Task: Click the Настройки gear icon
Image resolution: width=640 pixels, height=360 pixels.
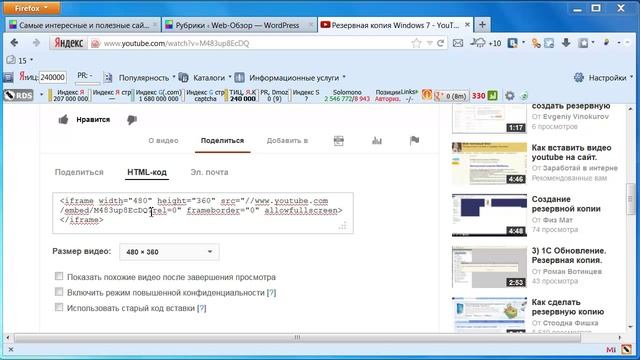Action: click(x=579, y=78)
